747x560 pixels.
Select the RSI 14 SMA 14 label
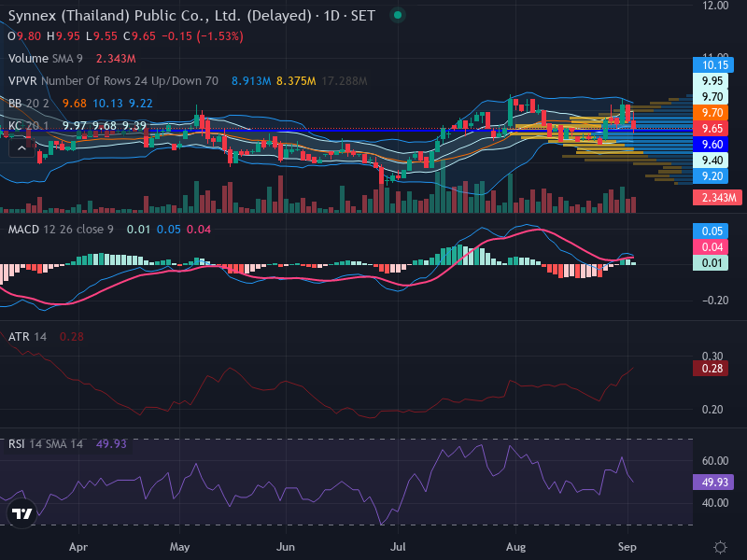[46, 444]
